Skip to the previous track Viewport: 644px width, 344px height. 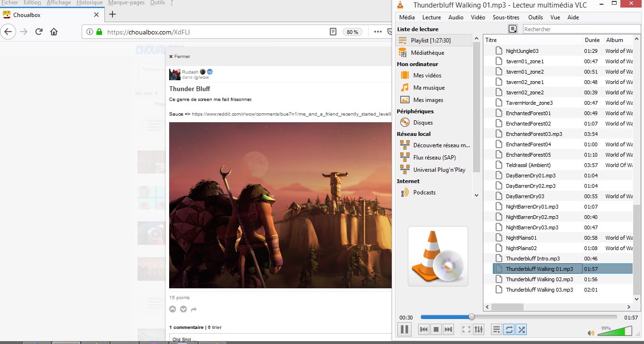pyautogui.click(x=424, y=329)
